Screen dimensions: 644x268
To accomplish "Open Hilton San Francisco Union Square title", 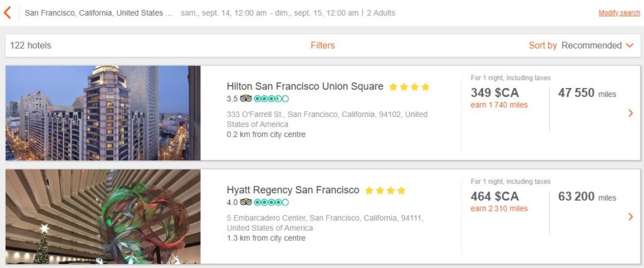I will click(x=304, y=87).
